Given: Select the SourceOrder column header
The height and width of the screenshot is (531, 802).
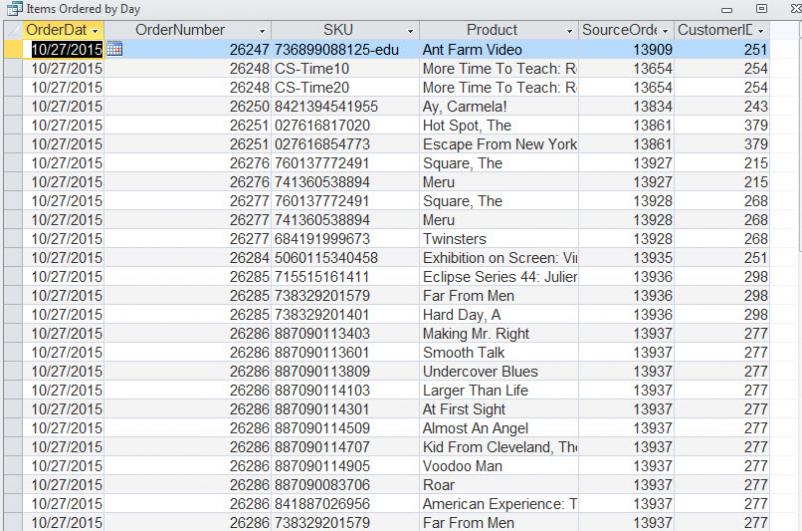Looking at the screenshot, I should (x=626, y=30).
